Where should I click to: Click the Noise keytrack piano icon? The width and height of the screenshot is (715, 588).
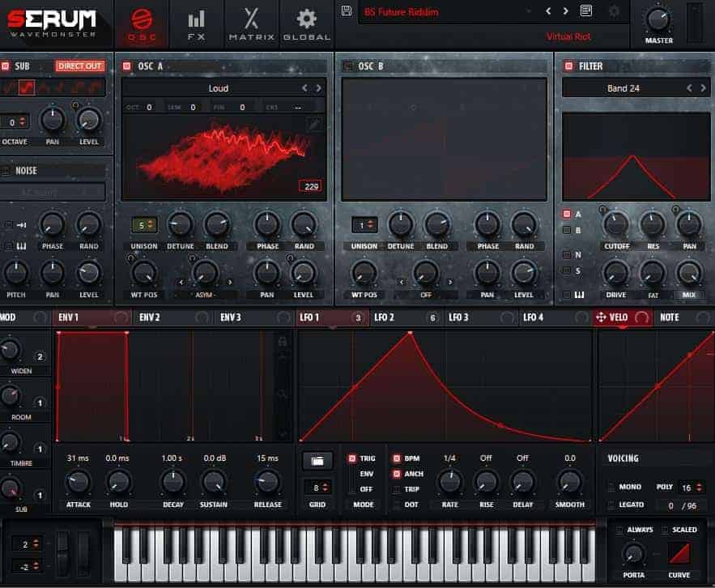[21, 246]
